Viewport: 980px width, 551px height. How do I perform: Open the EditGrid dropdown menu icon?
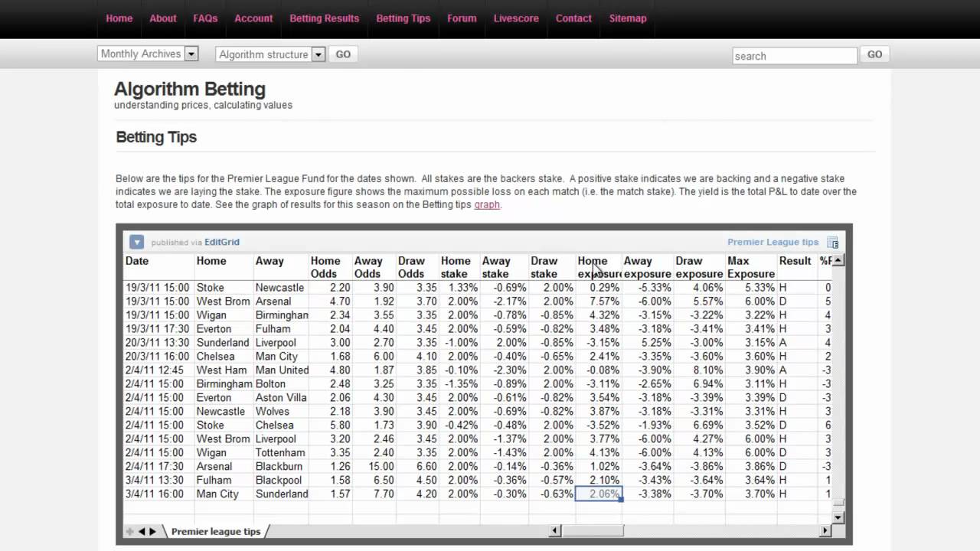136,242
